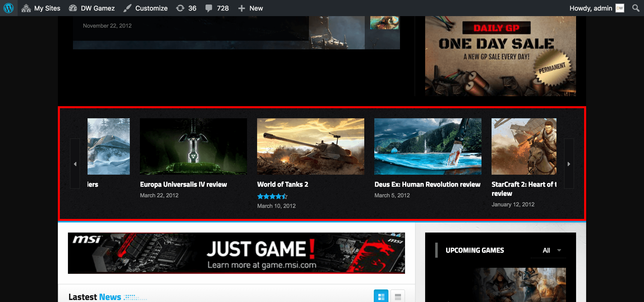Click the carousel previous arrow
The image size is (644, 302).
[x=75, y=164]
